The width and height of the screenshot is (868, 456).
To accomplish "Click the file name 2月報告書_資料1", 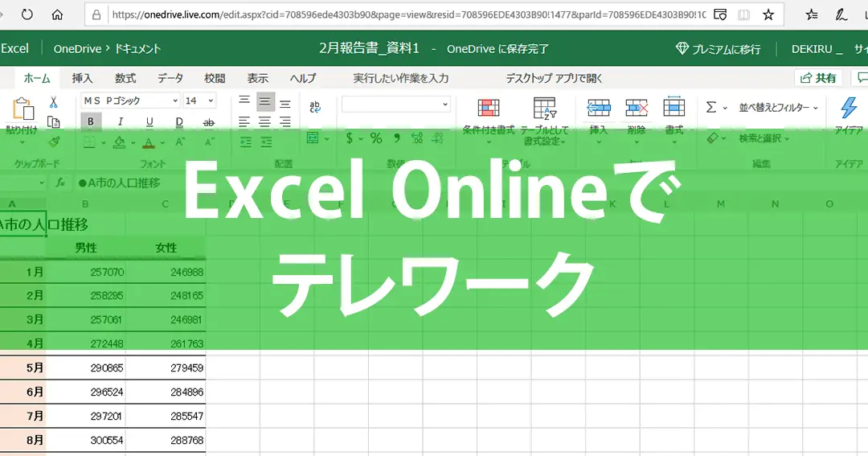I will click(369, 49).
